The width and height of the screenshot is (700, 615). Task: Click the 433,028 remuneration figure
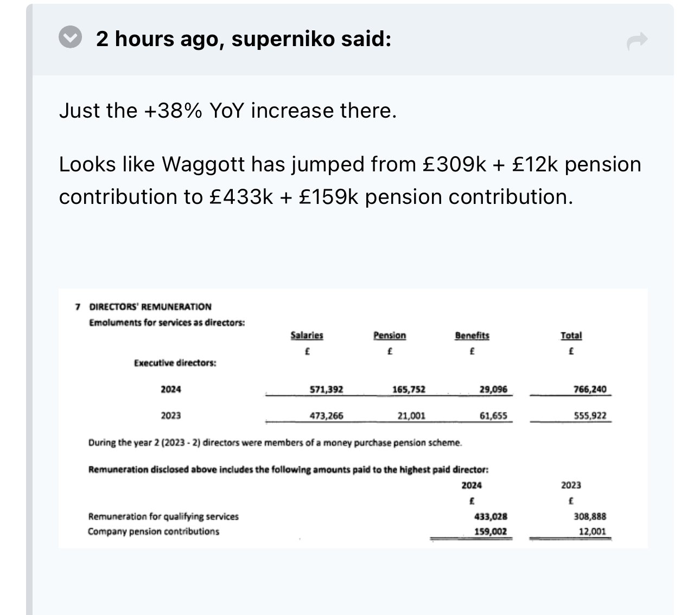point(491,517)
